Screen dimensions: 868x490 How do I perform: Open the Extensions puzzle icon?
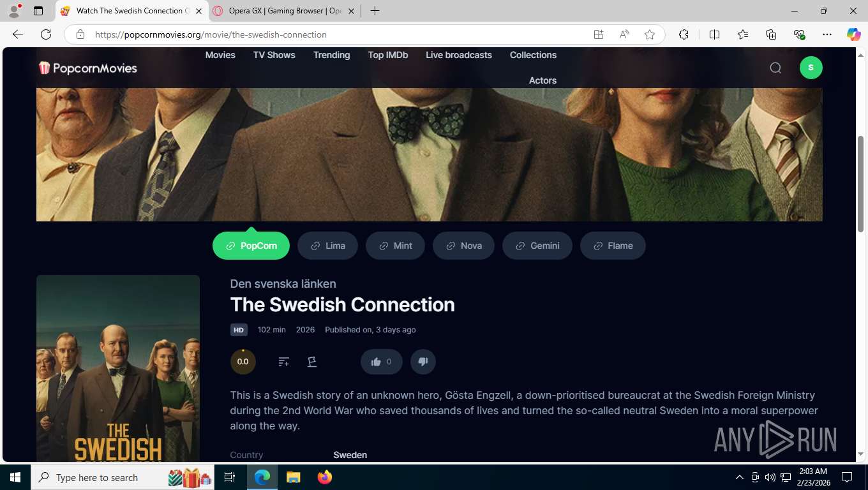point(684,34)
